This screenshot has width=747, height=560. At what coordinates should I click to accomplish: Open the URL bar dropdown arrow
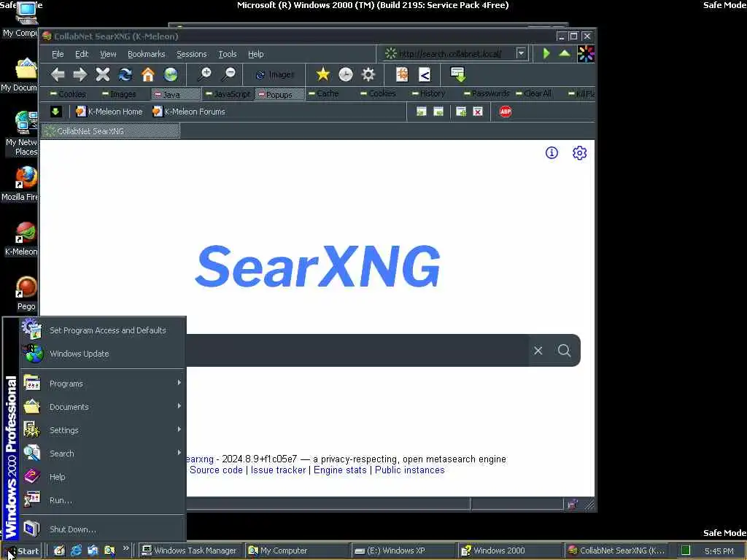tap(521, 53)
